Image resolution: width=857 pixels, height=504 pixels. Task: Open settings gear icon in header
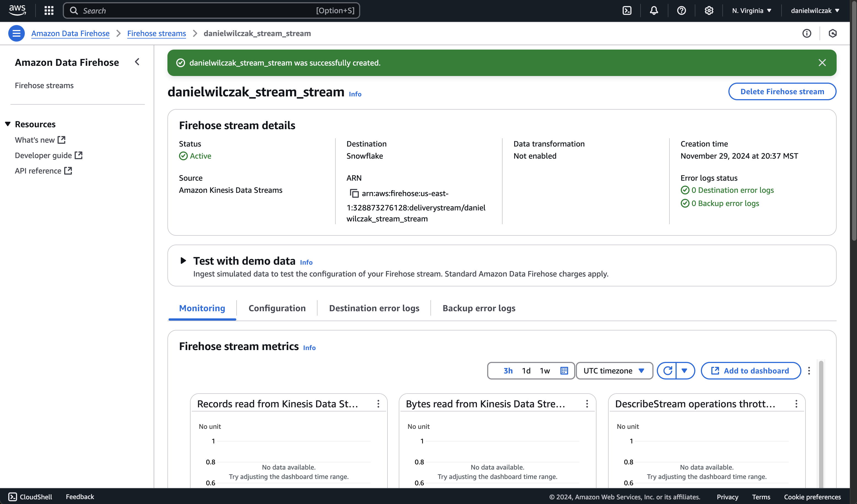pyautogui.click(x=709, y=10)
